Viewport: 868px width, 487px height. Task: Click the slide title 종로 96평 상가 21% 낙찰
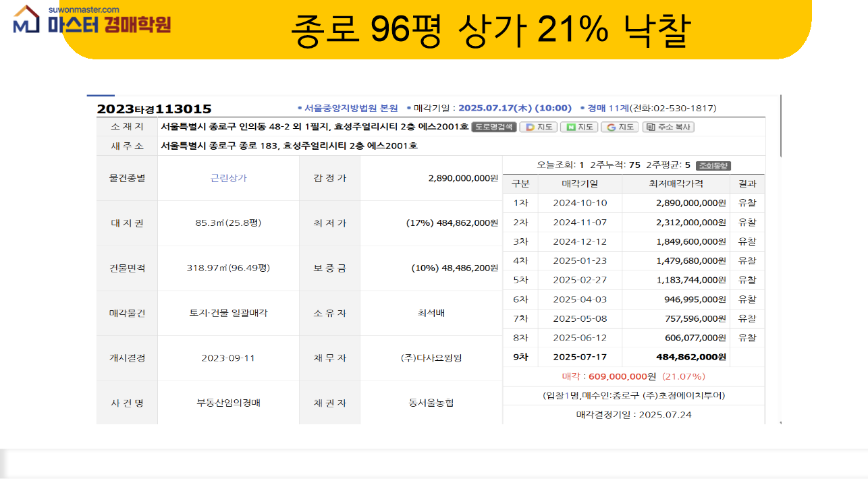click(491, 30)
